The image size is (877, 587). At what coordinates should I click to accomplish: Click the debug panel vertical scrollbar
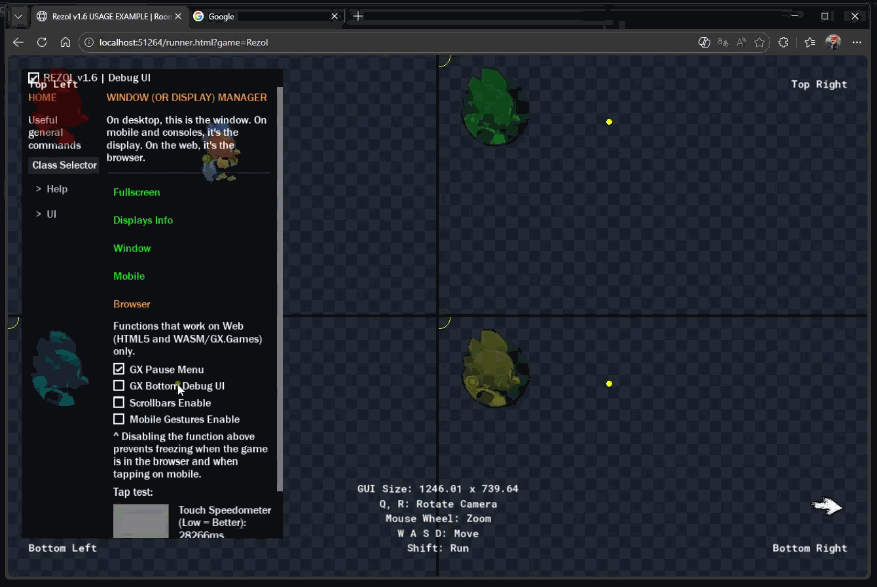tap(280, 289)
